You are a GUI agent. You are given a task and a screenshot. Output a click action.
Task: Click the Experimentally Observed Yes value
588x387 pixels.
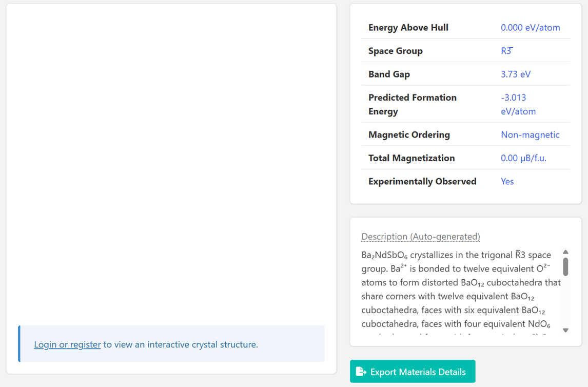[507, 182]
